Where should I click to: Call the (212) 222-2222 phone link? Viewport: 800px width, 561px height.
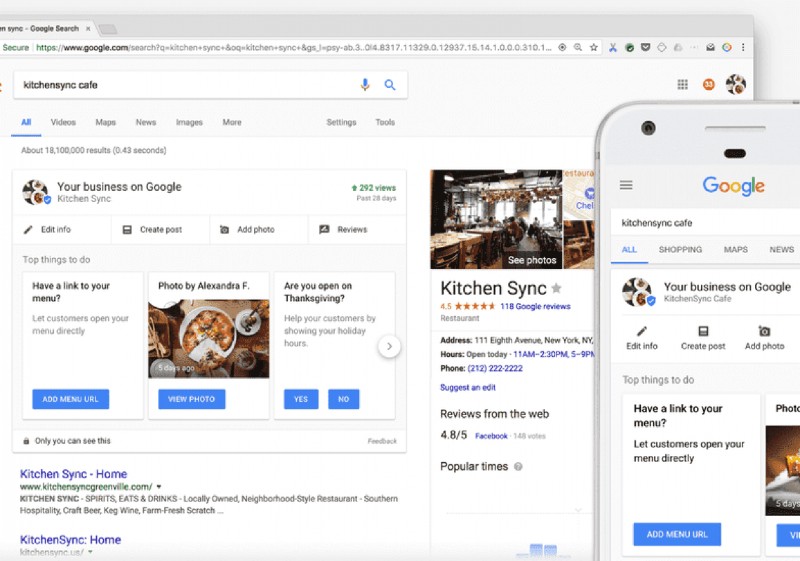pos(495,368)
